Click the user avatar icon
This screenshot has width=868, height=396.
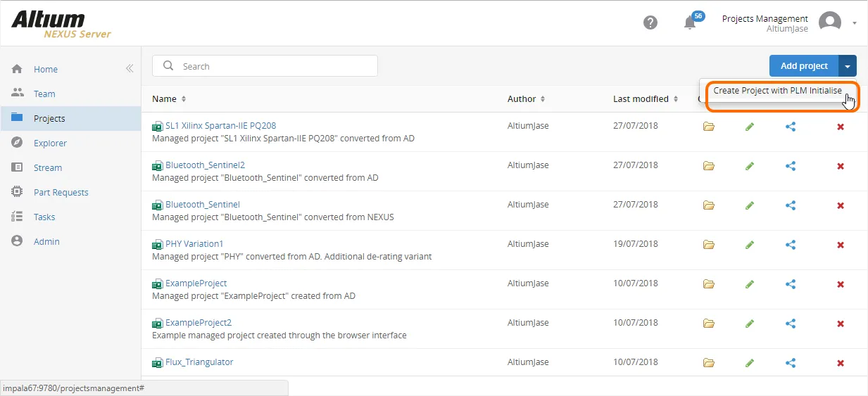tap(830, 23)
